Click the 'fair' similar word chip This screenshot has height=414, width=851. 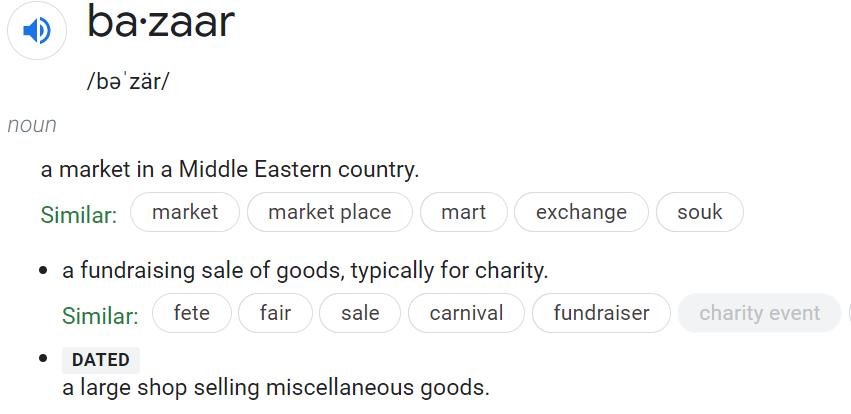pyautogui.click(x=275, y=313)
